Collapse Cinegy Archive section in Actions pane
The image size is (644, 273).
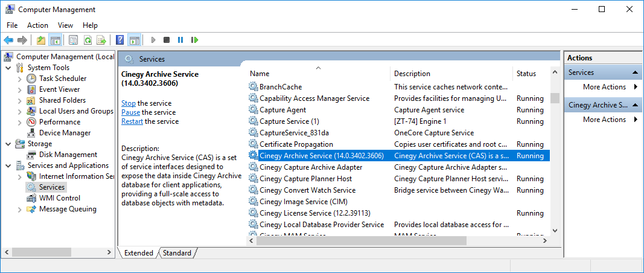click(636, 105)
